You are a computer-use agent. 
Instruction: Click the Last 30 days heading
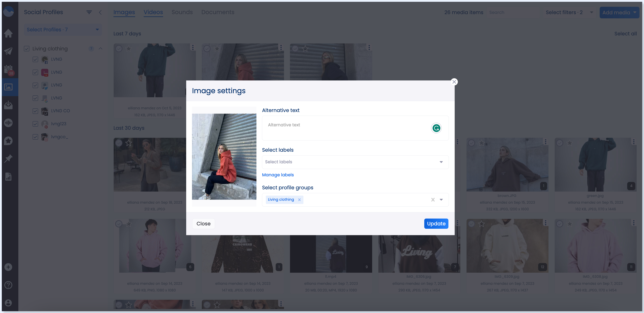[129, 128]
